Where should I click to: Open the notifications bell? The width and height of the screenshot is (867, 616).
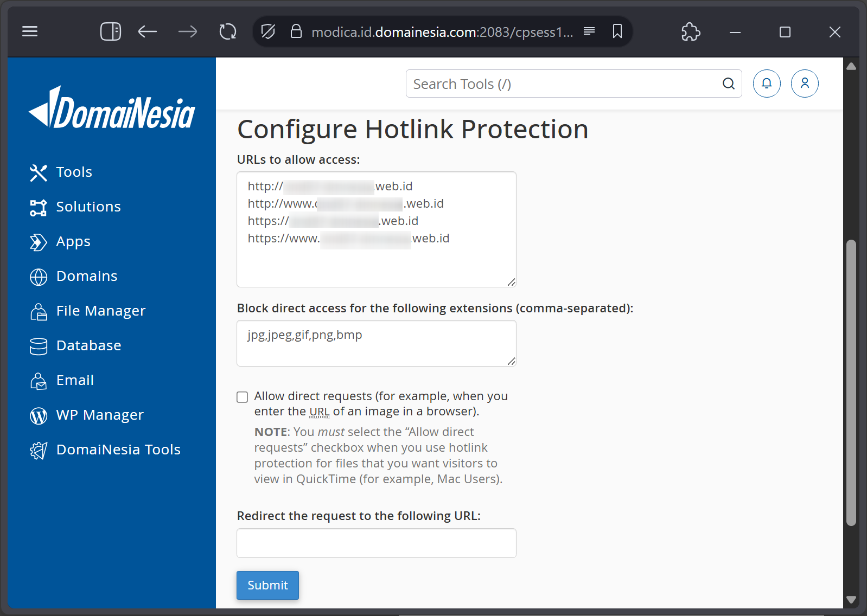767,84
